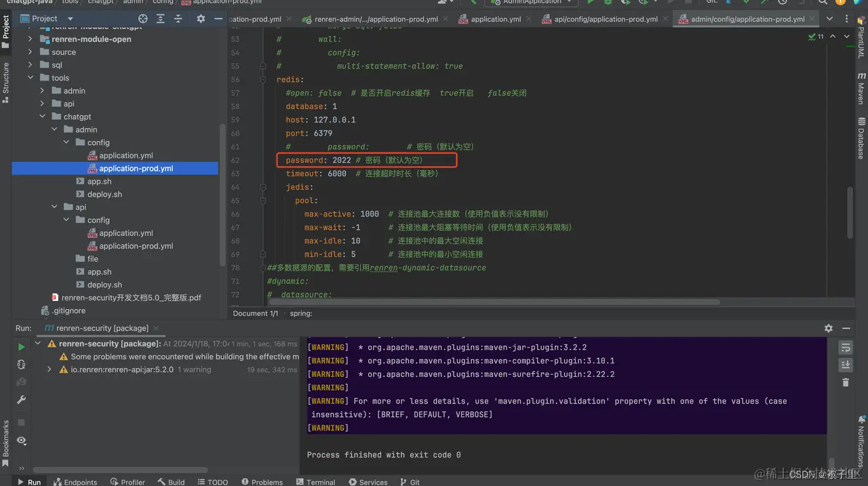Viewport: 868px width, 486px height.
Task: Click Collapse All icon in Project panel
Action: pyautogui.click(x=179, y=19)
